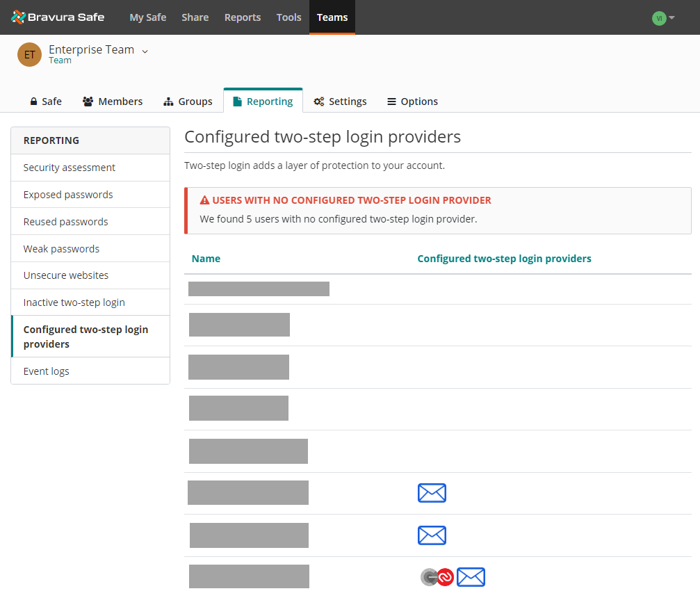Click the document icon on Reporting tab
Viewport: 700px width, 598px height.
point(238,102)
